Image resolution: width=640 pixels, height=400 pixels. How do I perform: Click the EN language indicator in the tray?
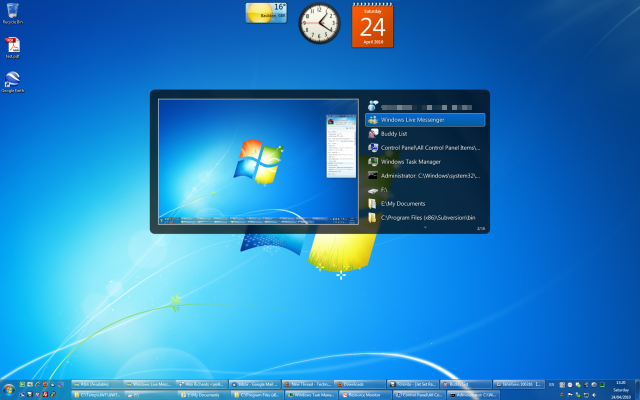pyautogui.click(x=551, y=384)
